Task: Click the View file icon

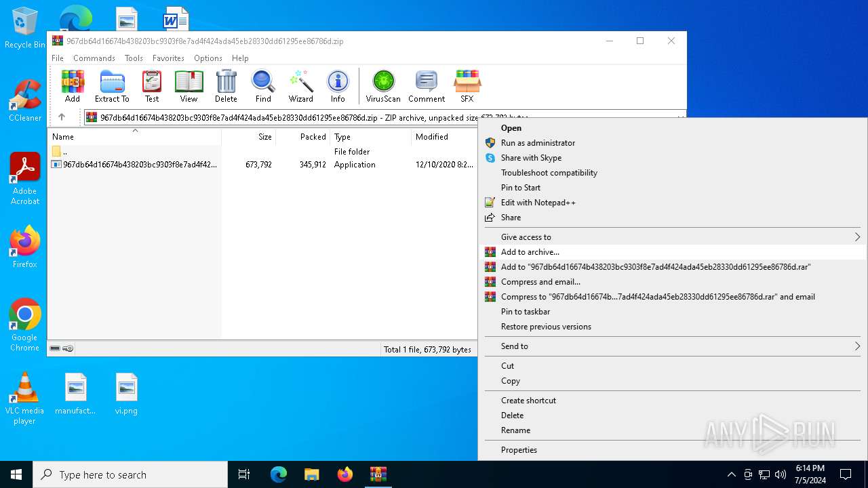Action: click(x=189, y=86)
